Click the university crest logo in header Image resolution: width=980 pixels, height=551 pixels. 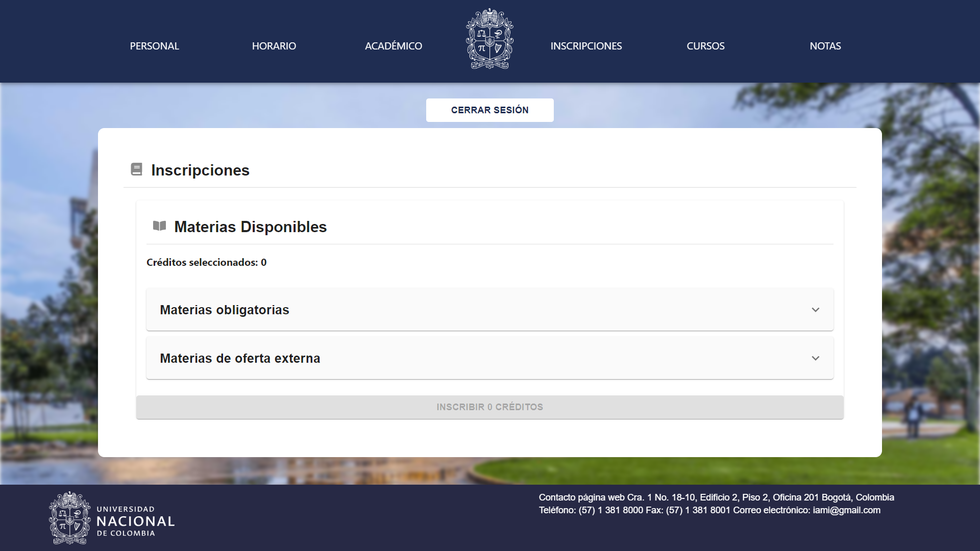(x=489, y=39)
